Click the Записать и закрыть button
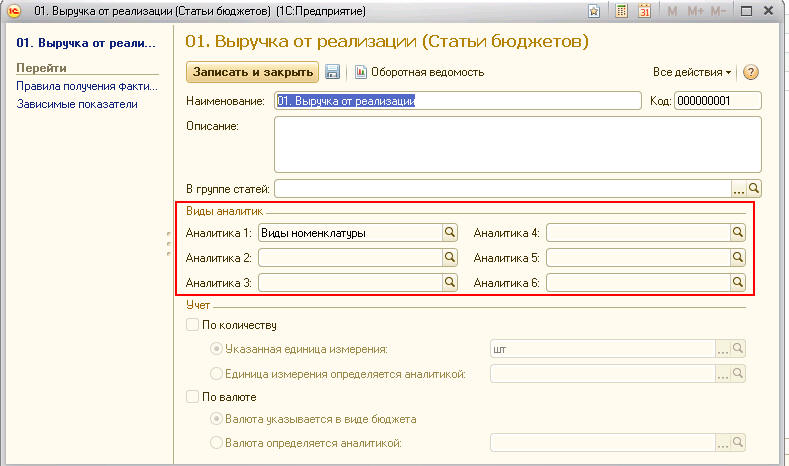This screenshot has width=789, height=466. pos(253,72)
